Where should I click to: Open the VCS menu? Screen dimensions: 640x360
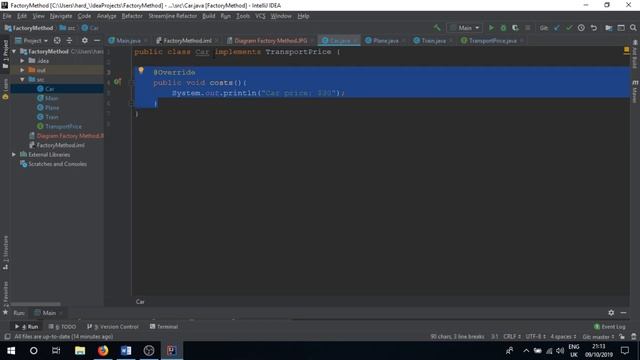coord(260,16)
